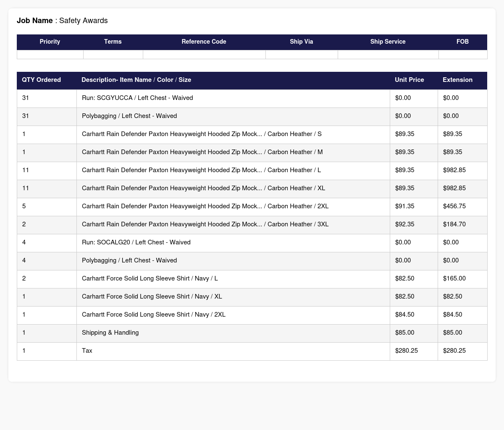The image size is (504, 430).
Task: Click the Shipping & Handling row
Action: 252,333
